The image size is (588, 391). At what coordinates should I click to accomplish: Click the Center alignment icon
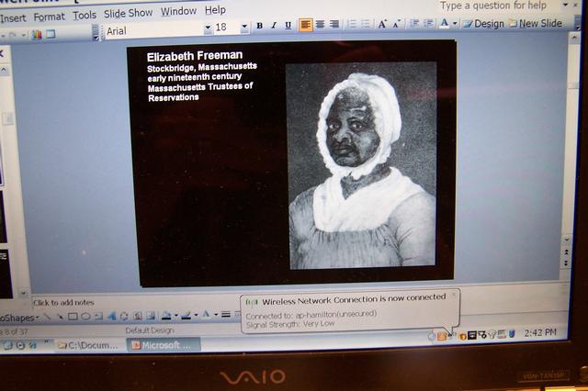coord(320,25)
